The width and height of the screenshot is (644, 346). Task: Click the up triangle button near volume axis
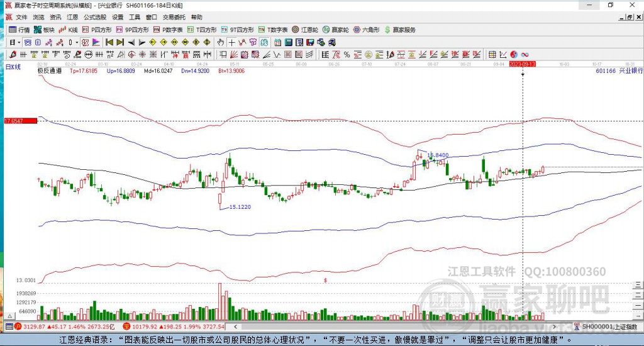(10, 316)
